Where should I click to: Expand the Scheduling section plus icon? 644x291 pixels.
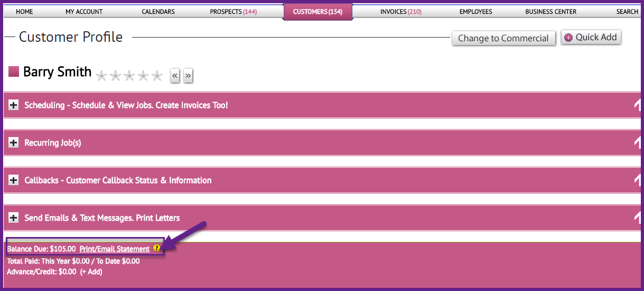(x=14, y=105)
